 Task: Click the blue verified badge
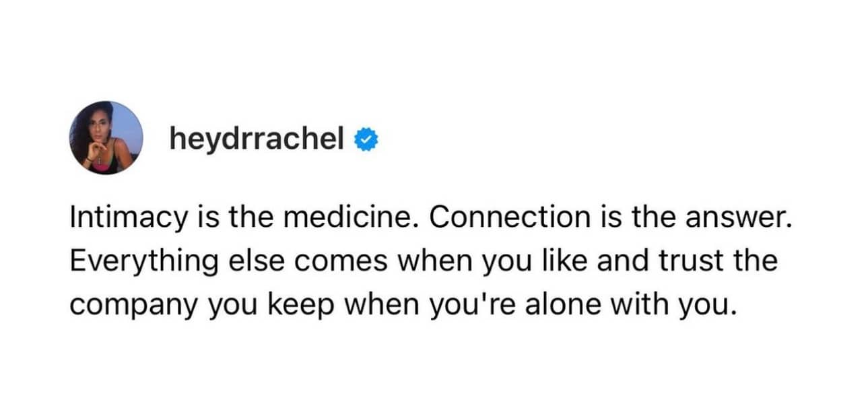tap(366, 139)
